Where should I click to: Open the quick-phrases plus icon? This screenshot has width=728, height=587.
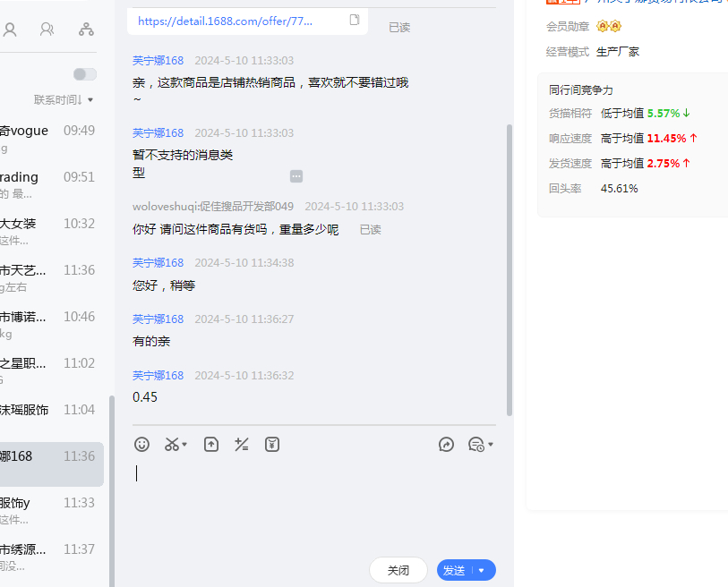pyautogui.click(x=241, y=444)
